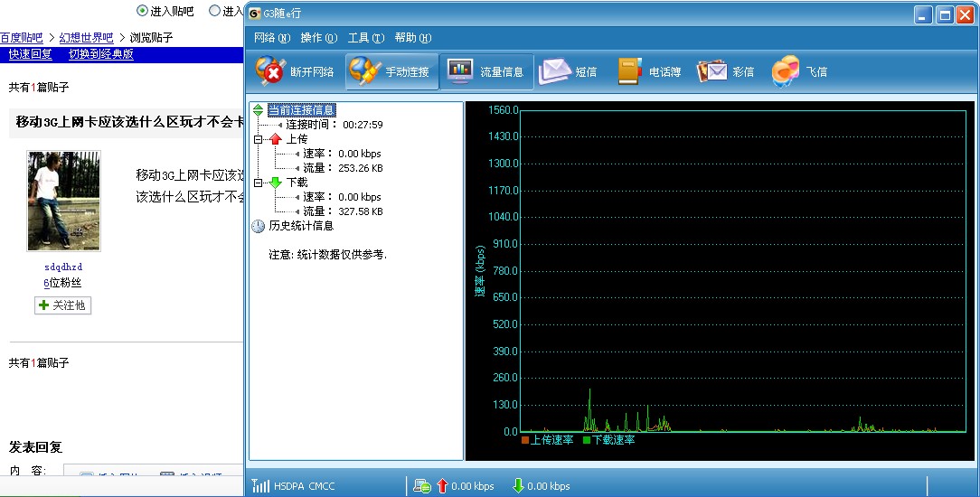Image resolution: width=980 pixels, height=497 pixels.
Task: Click 切换到经典版 link
Action: click(x=101, y=54)
